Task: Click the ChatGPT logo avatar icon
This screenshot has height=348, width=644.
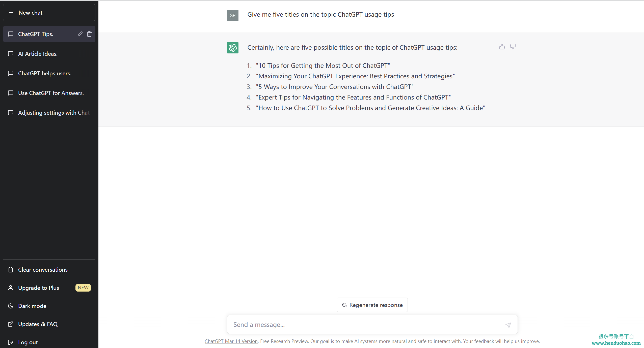Action: point(233,48)
